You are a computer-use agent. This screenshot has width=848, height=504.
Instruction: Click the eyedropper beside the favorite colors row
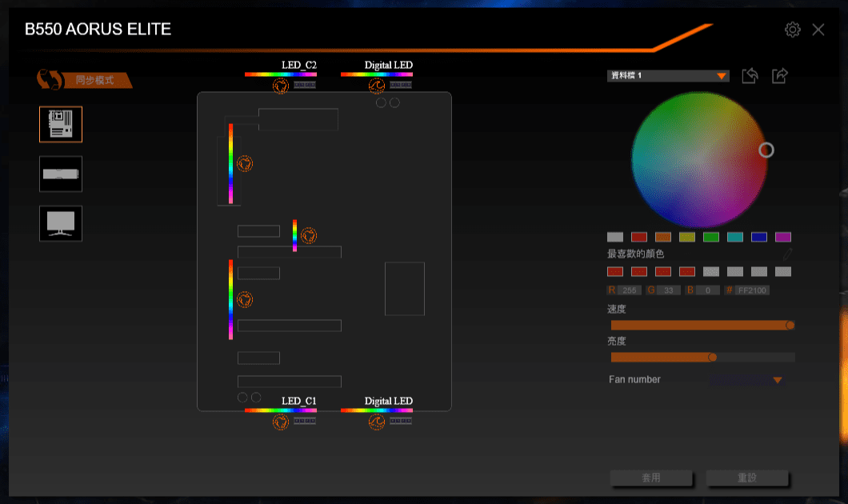point(787,253)
